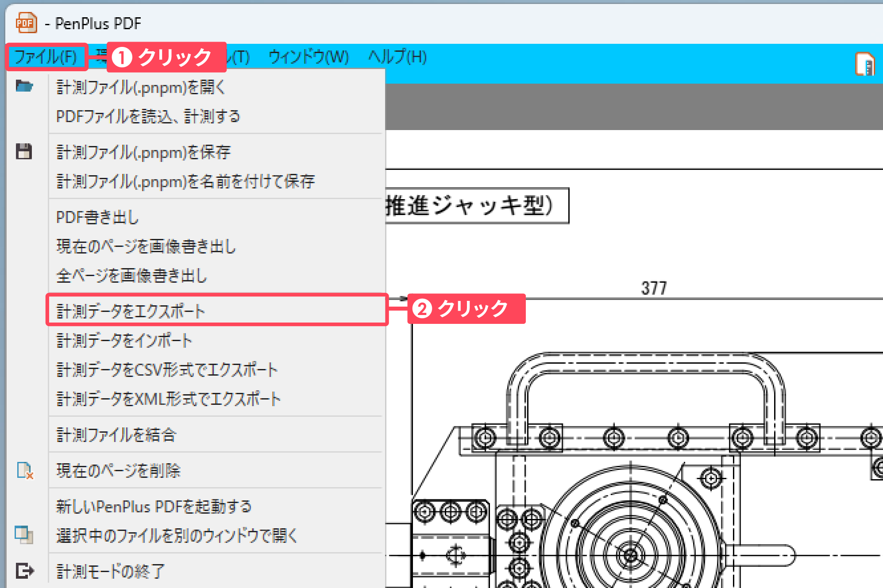
Task: Click the PenPlus PDF app icon
Action: [x=26, y=23]
